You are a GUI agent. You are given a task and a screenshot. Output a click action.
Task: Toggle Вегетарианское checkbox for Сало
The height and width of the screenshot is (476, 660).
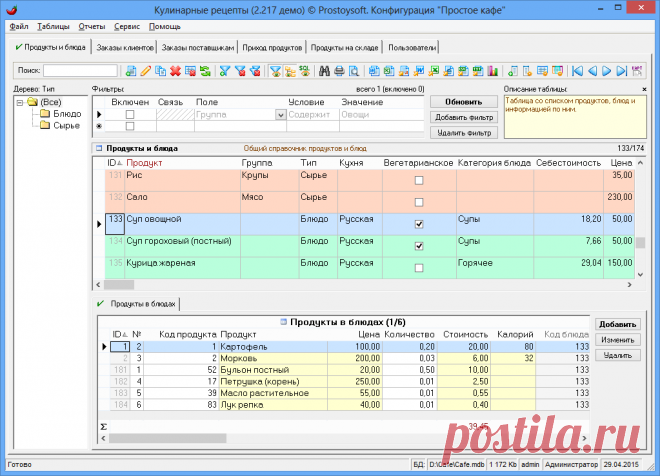point(419,202)
